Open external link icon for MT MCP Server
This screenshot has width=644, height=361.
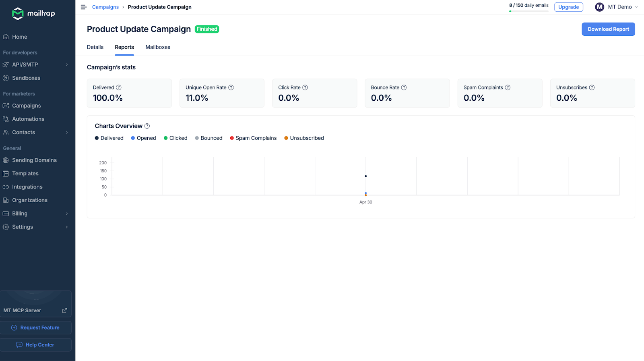click(64, 311)
